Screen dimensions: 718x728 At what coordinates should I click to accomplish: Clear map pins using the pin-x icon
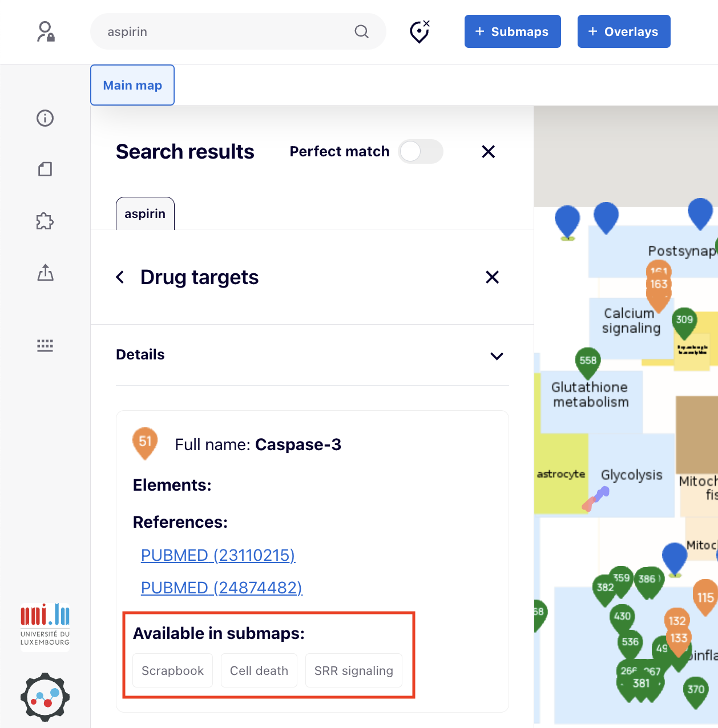tap(419, 33)
